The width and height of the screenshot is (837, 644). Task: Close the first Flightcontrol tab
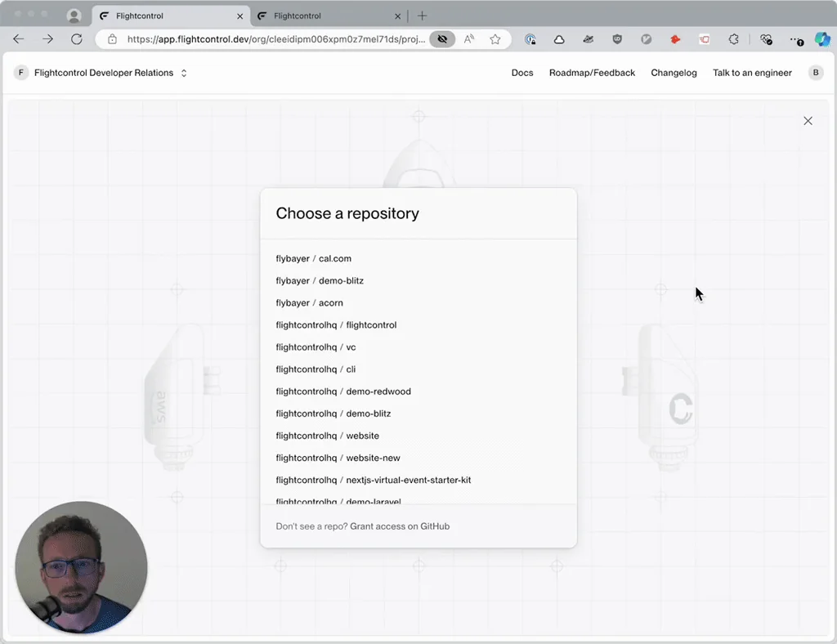(x=239, y=16)
